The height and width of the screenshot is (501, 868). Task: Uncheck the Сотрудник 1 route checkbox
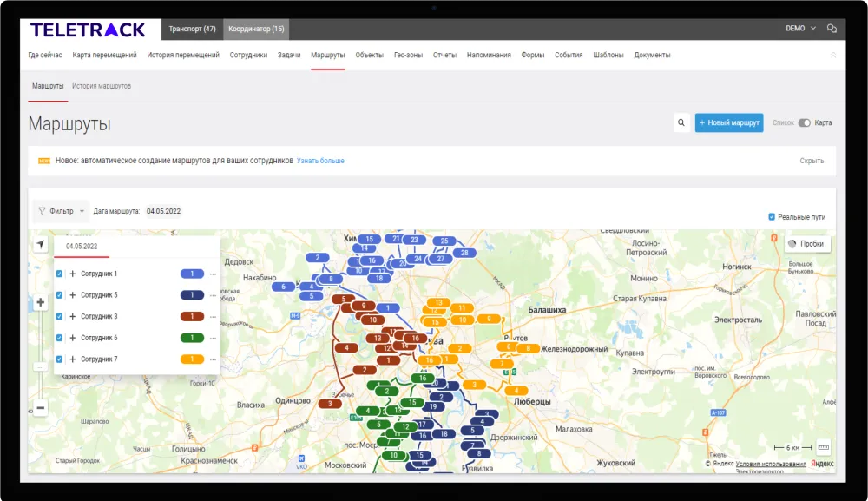[59, 274]
